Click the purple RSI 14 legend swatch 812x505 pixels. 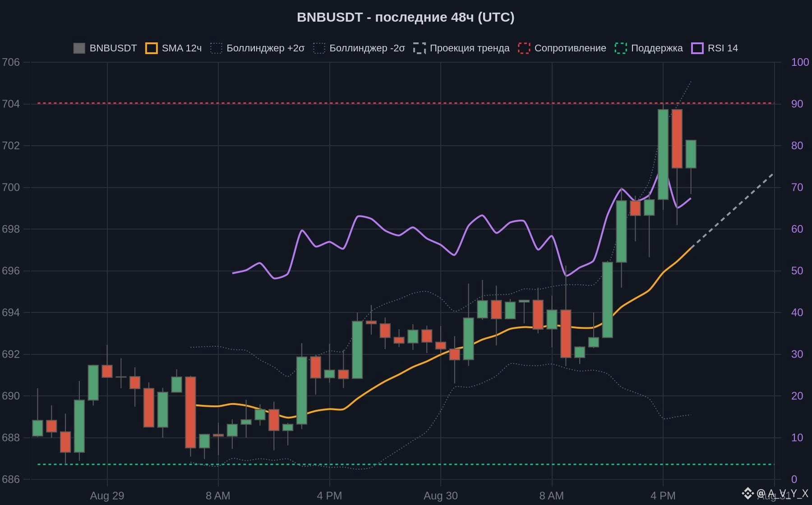(697, 48)
